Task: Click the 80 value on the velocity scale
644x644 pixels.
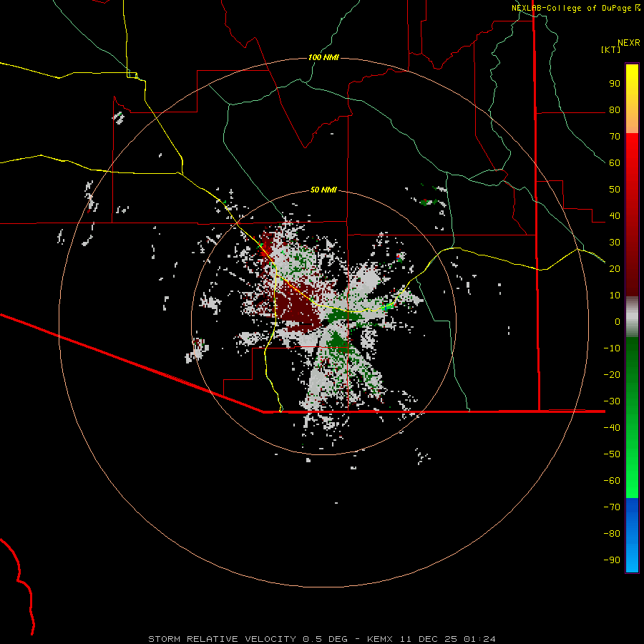Action: coord(615,110)
